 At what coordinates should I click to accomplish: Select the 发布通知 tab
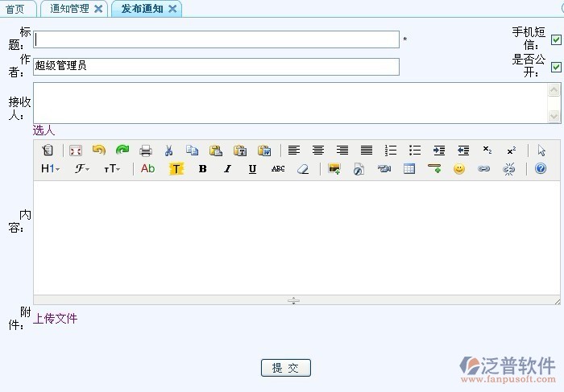tap(142, 9)
